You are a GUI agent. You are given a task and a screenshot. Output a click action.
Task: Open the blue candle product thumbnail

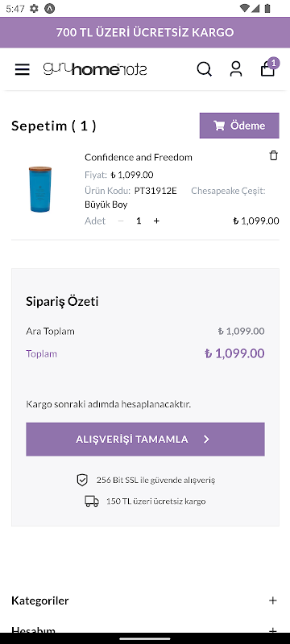tap(40, 189)
